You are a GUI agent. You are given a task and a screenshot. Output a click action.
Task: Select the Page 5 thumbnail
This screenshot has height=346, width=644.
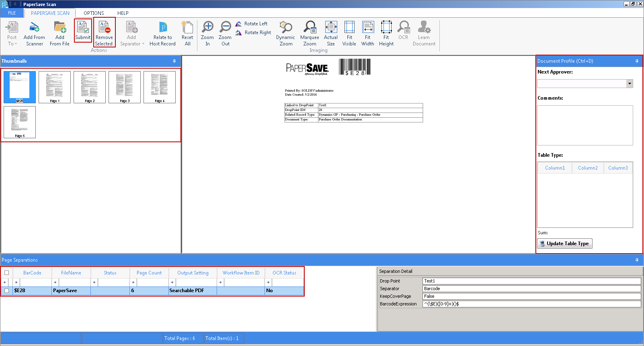coord(20,122)
